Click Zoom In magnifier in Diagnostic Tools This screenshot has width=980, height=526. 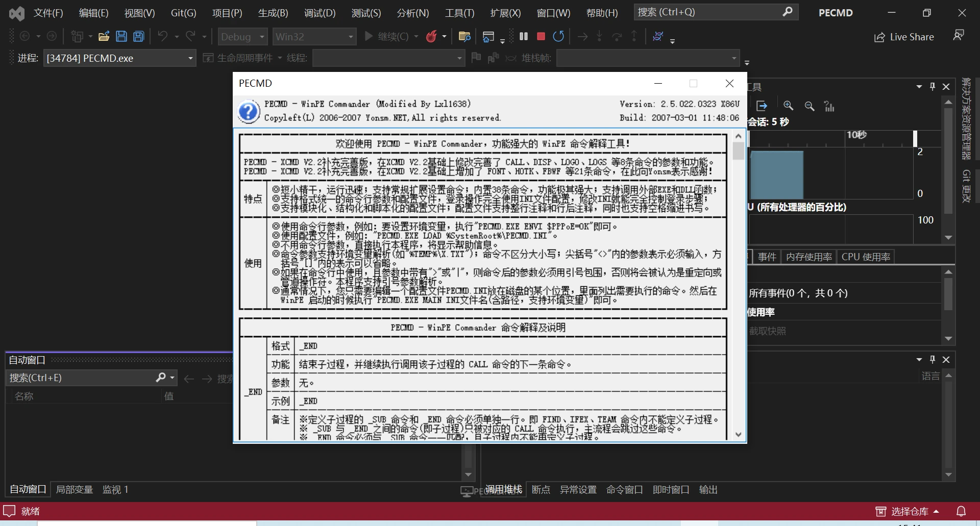pyautogui.click(x=789, y=106)
